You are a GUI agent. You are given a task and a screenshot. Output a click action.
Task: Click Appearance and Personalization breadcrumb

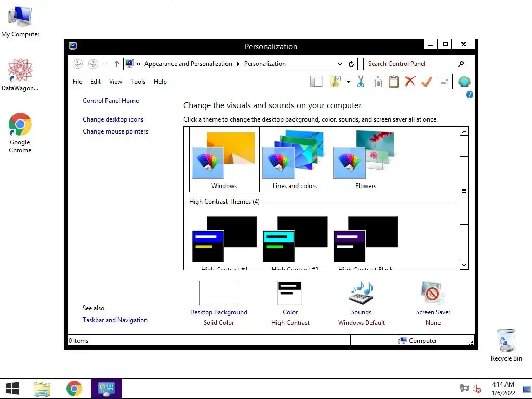tap(188, 64)
